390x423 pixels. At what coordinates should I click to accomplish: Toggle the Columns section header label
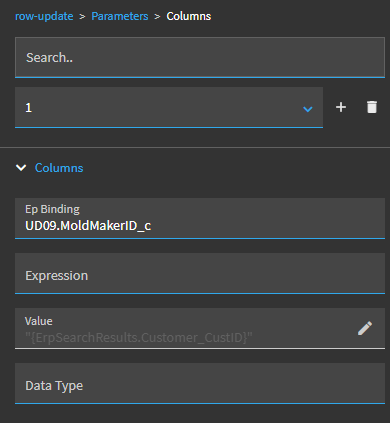point(59,168)
